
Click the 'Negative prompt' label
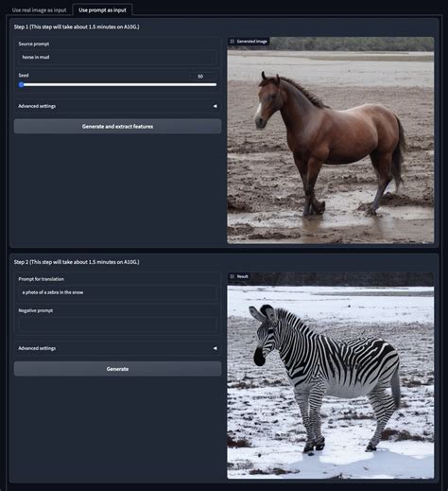coord(36,310)
